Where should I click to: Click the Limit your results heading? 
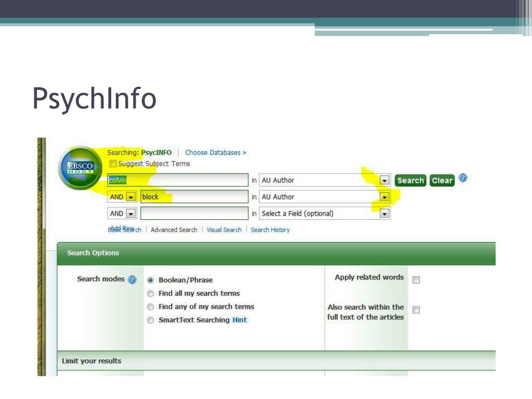pyautogui.click(x=91, y=361)
